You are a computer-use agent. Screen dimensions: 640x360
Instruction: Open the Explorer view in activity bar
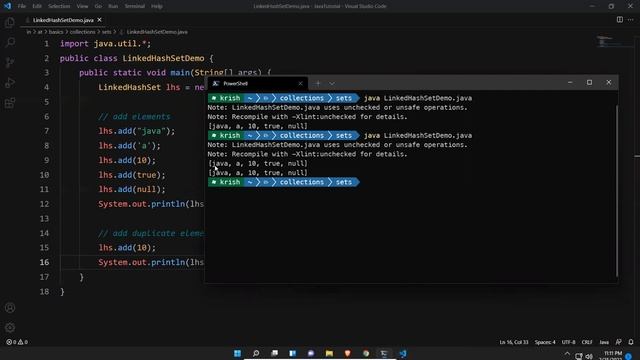tap(10, 22)
